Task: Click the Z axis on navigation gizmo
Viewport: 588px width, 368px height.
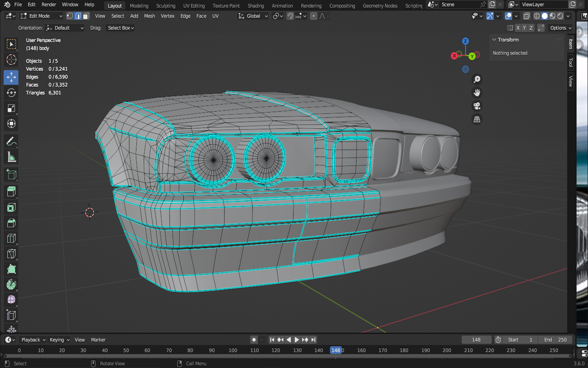Action: click(465, 41)
